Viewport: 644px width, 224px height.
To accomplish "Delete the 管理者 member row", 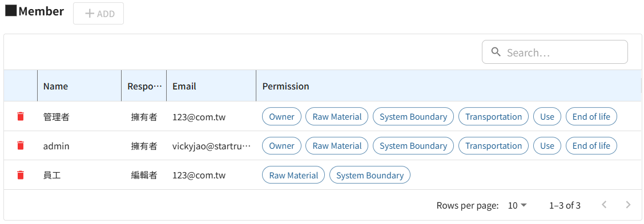I will (x=21, y=116).
